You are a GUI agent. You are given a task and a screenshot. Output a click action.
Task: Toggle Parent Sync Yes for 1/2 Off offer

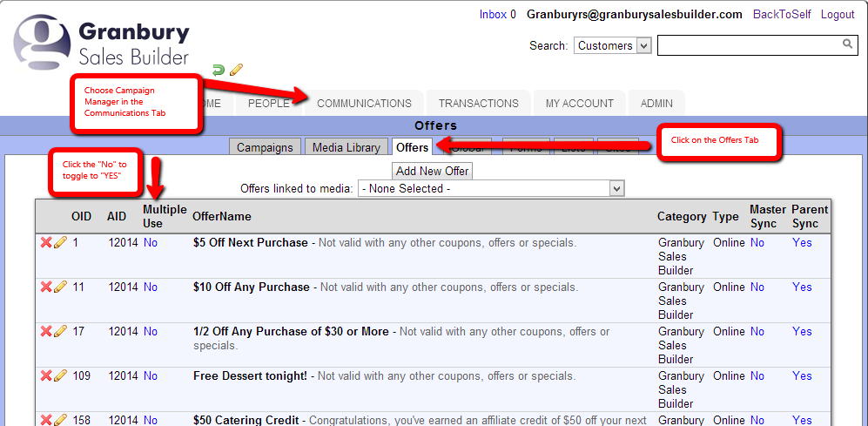[802, 331]
